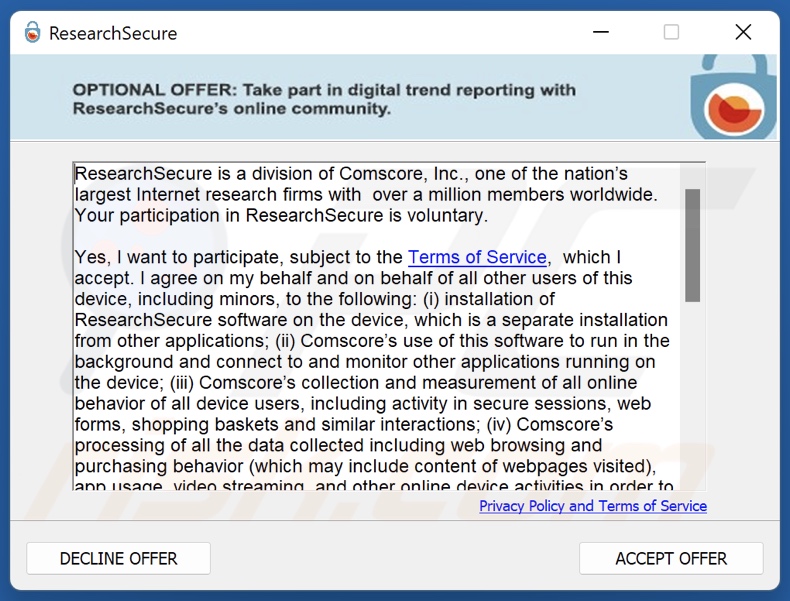Click the scrollbar thumb in the agreement text
790x601 pixels.
pos(692,245)
